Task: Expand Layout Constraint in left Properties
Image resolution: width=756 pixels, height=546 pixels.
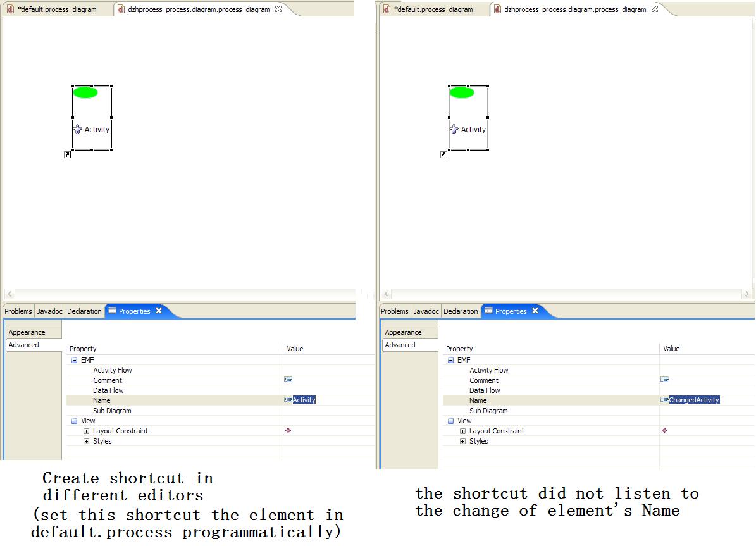Action: 86,431
